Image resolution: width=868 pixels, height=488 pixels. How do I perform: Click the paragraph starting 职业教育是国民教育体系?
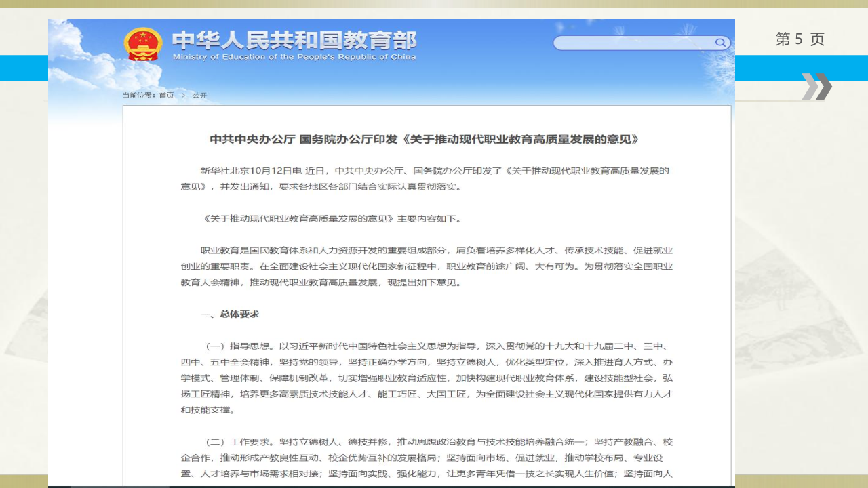(x=427, y=266)
